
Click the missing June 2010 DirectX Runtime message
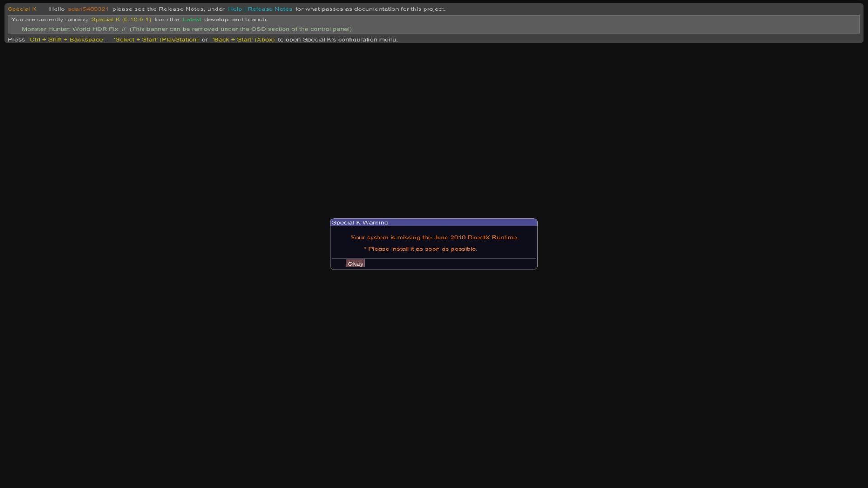pyautogui.click(x=434, y=237)
